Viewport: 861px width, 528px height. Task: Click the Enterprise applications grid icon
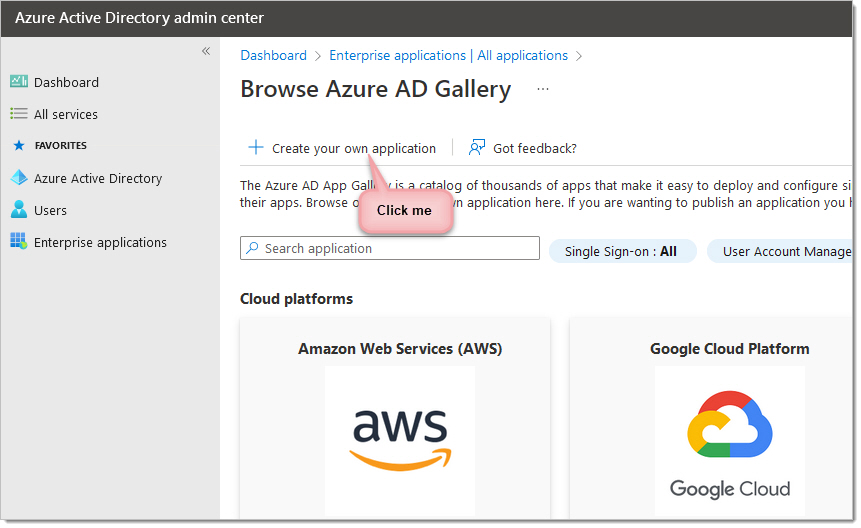pyautogui.click(x=18, y=242)
